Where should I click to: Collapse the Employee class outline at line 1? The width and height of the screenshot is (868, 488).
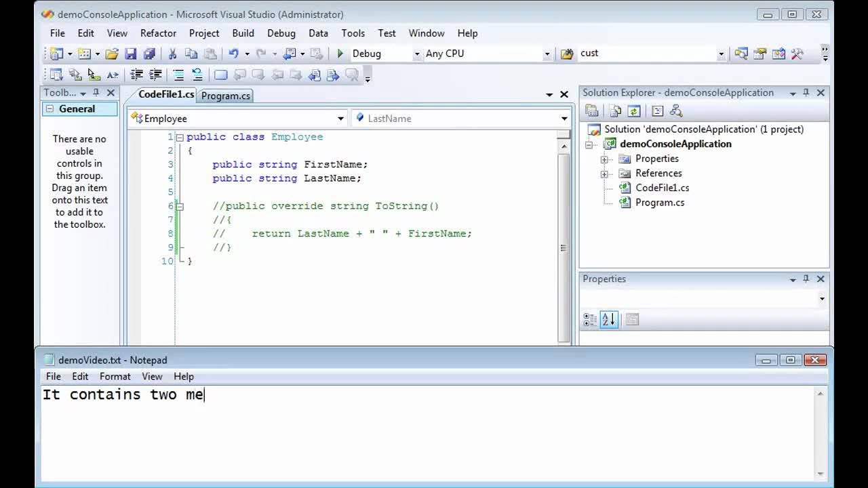[180, 137]
